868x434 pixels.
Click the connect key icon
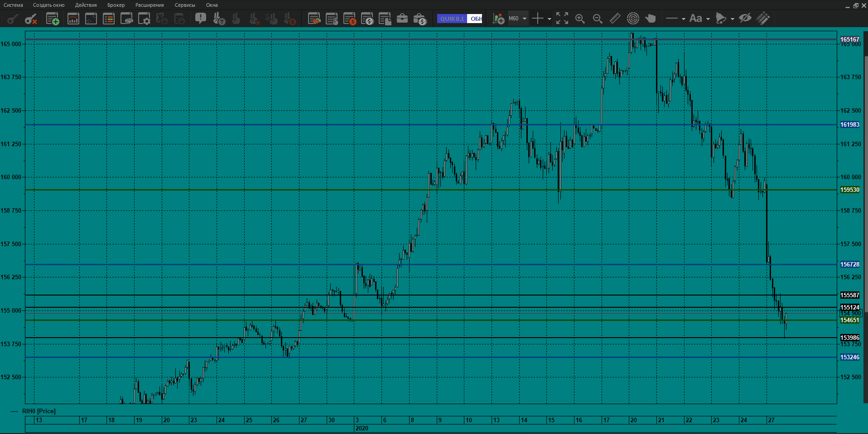[x=13, y=19]
